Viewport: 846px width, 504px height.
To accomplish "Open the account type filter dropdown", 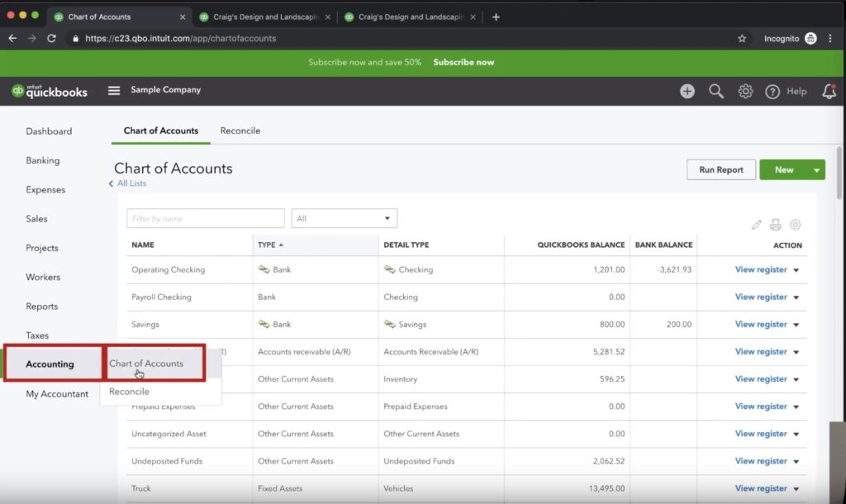I will point(345,219).
